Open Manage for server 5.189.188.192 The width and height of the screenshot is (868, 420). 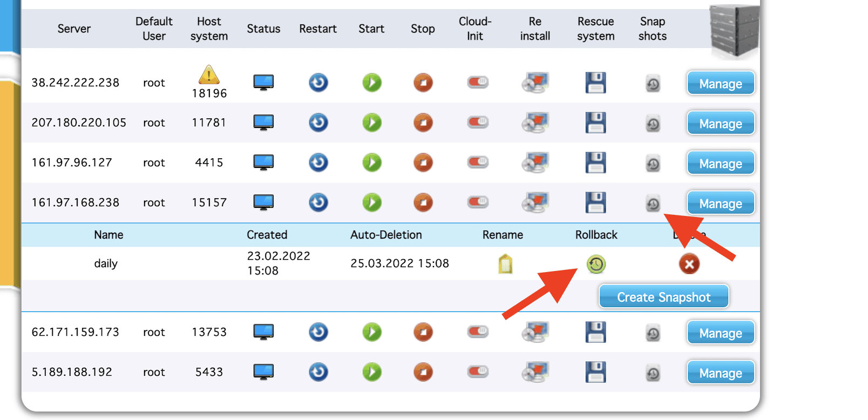[x=720, y=372]
